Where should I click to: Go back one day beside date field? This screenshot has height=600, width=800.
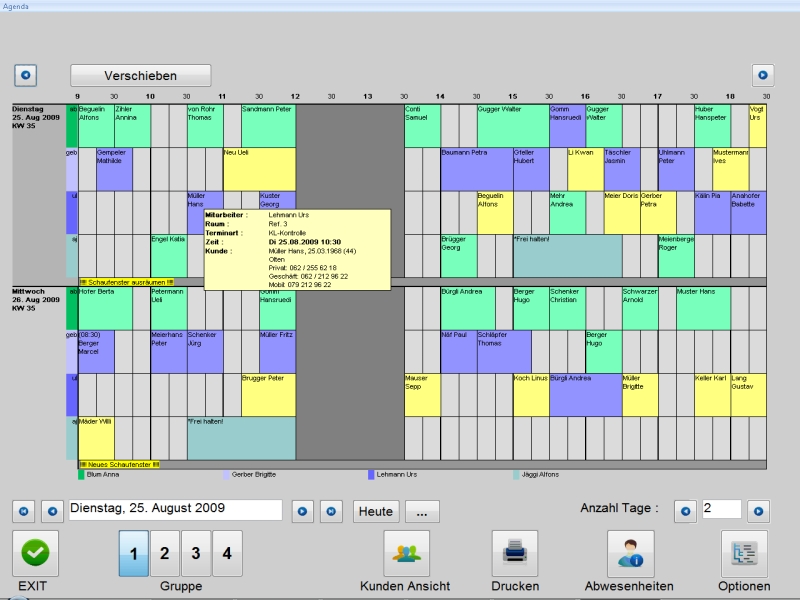(x=52, y=511)
